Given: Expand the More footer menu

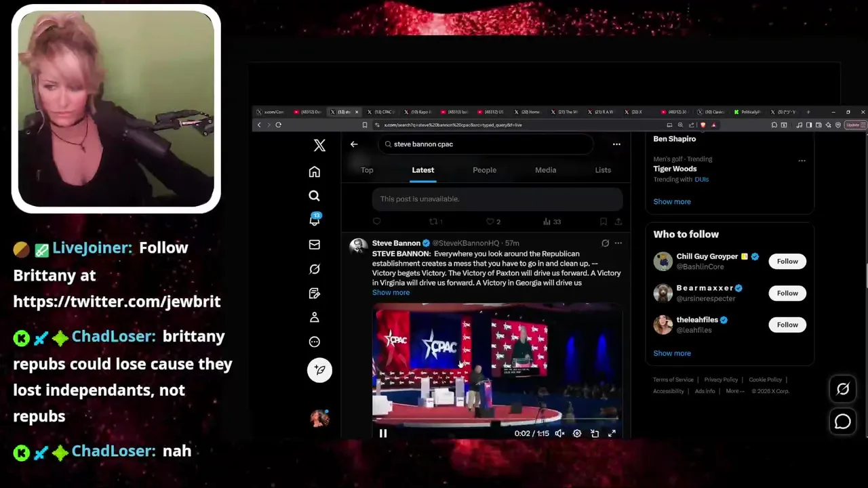Looking at the screenshot, I should [735, 392].
